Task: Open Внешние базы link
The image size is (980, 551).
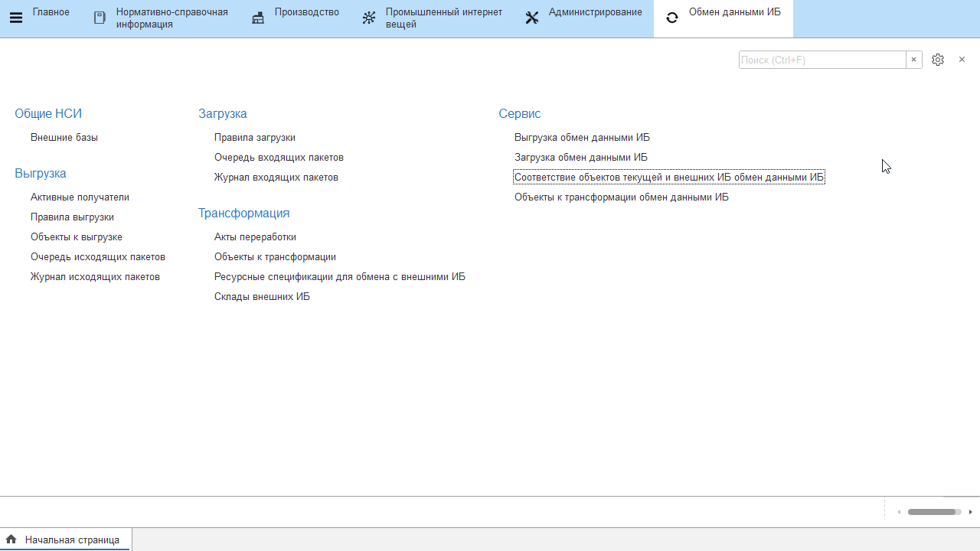Action: coord(64,138)
